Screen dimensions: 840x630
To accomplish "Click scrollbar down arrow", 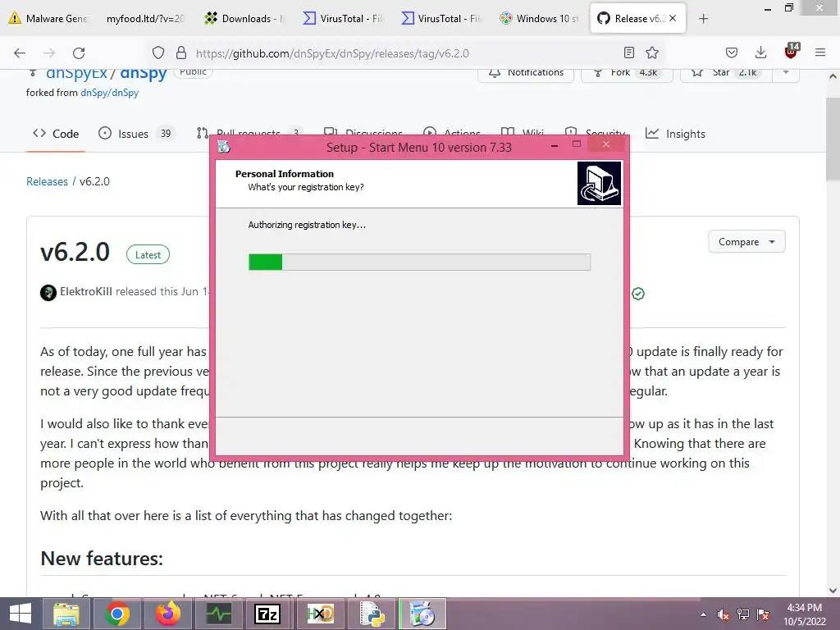I will 833,591.
